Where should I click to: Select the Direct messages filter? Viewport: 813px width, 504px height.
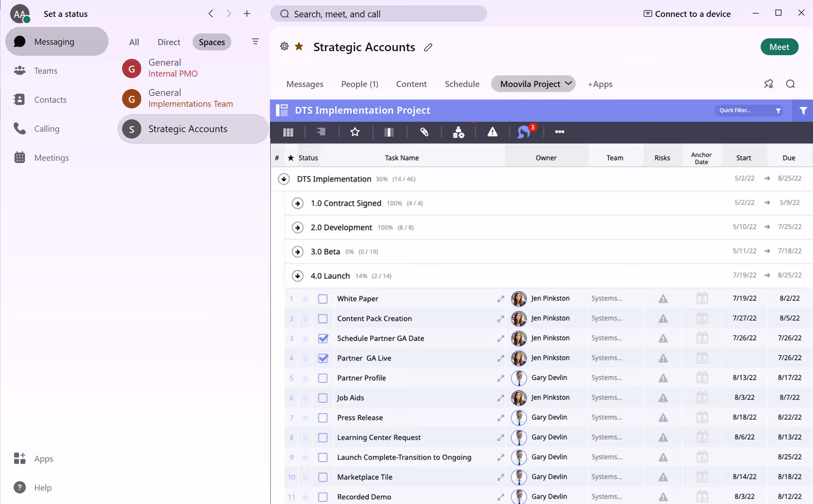[x=169, y=42]
